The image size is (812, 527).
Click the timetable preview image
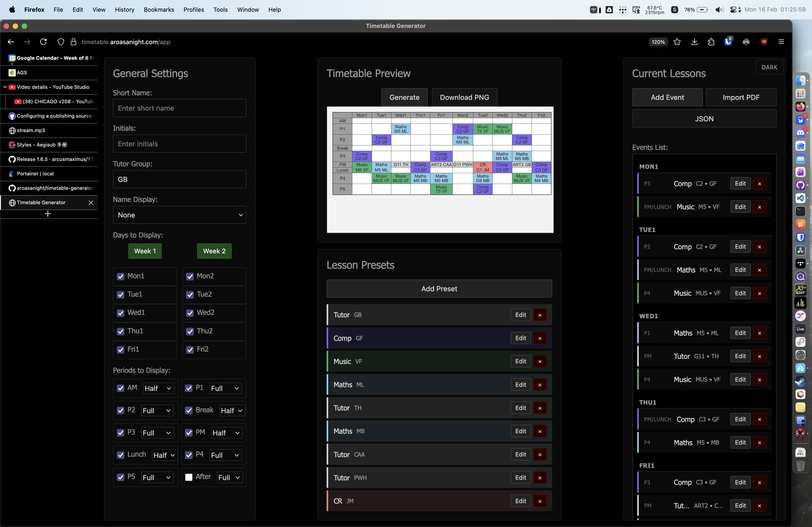[440, 170]
